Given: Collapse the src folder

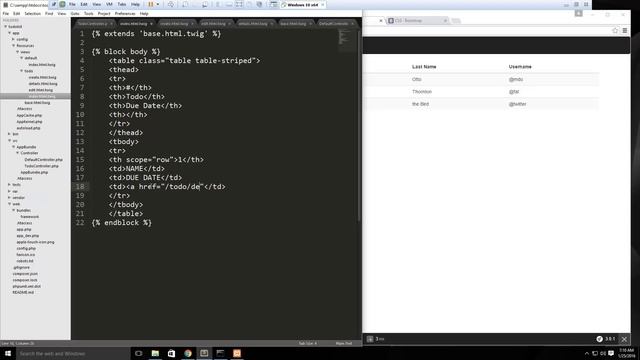Looking at the screenshot, I should pos(9,140).
